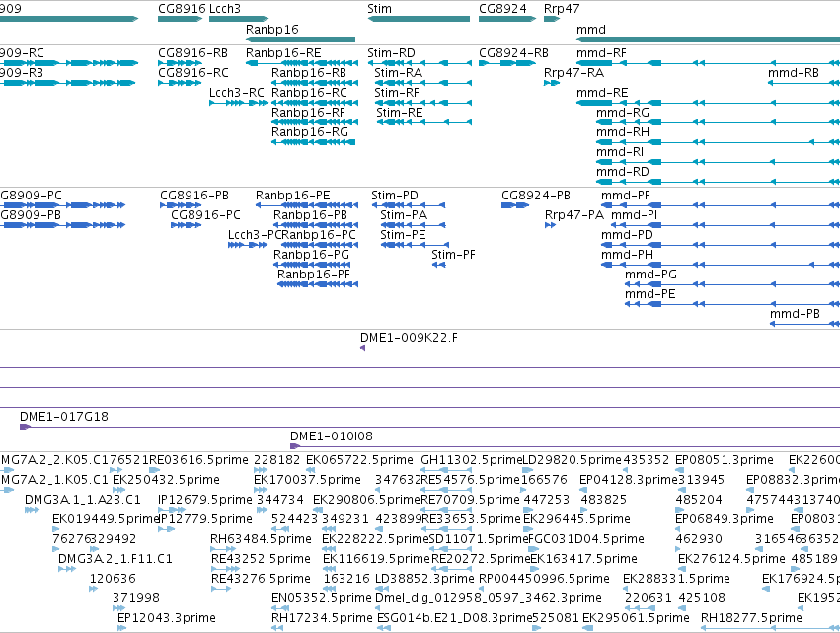Open protein CG8924-PB label

pos(536,196)
